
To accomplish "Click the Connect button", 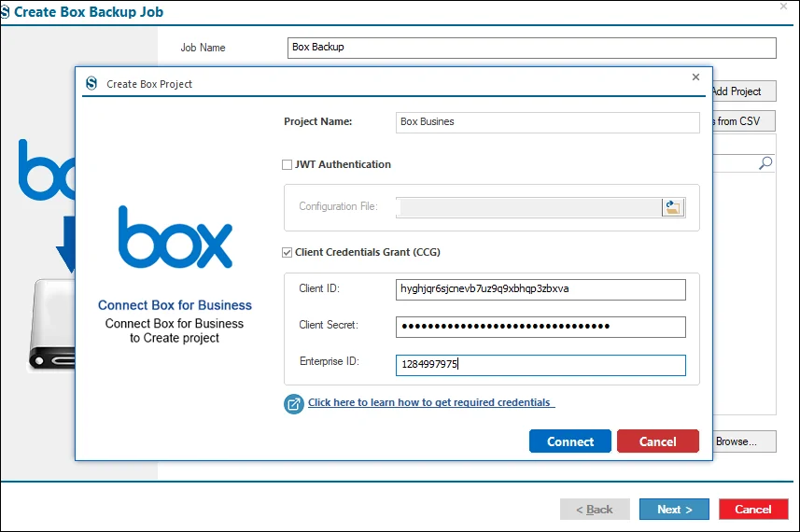I will (570, 441).
